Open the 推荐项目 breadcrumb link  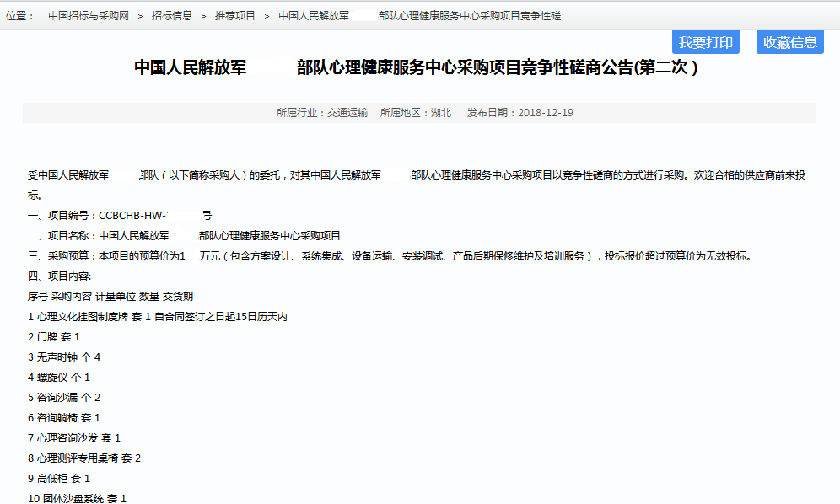234,16
